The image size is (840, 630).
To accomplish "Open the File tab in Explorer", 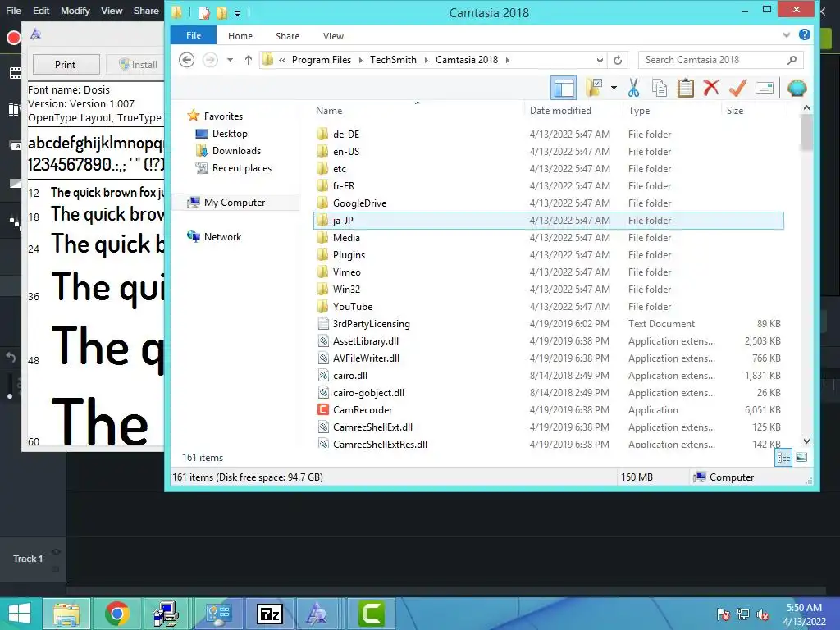I will pyautogui.click(x=194, y=35).
